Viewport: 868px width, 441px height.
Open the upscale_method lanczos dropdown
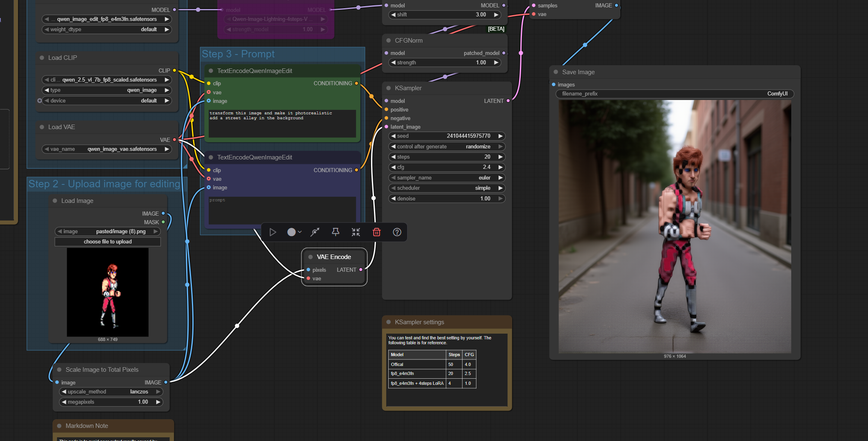tap(111, 392)
